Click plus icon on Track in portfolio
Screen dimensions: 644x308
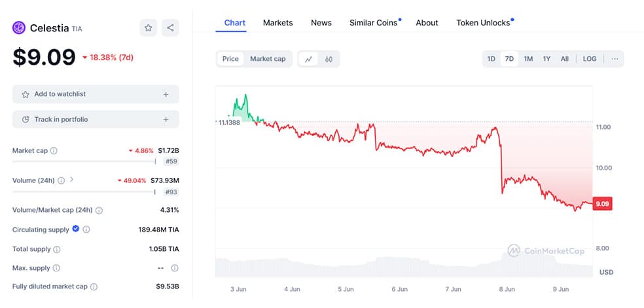pyautogui.click(x=166, y=120)
